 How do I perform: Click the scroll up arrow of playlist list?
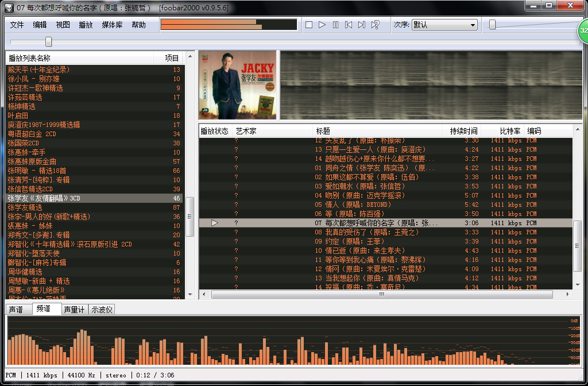[189, 57]
